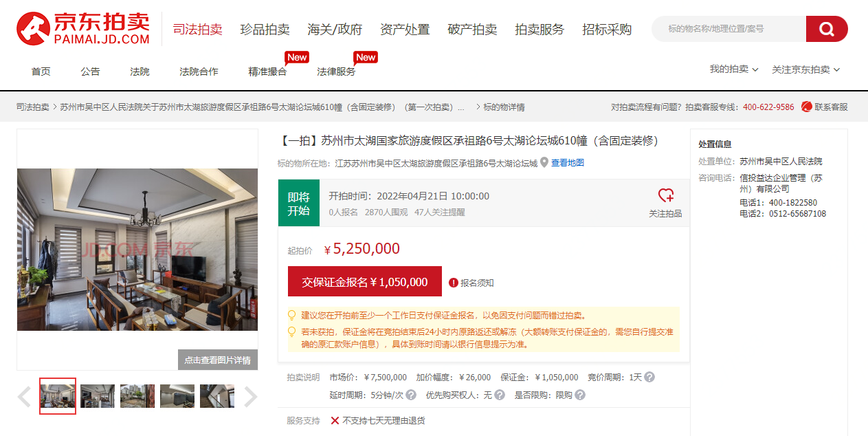Expand the 关注京东拍卖 dropdown
The image size is (868, 436).
tap(806, 69)
